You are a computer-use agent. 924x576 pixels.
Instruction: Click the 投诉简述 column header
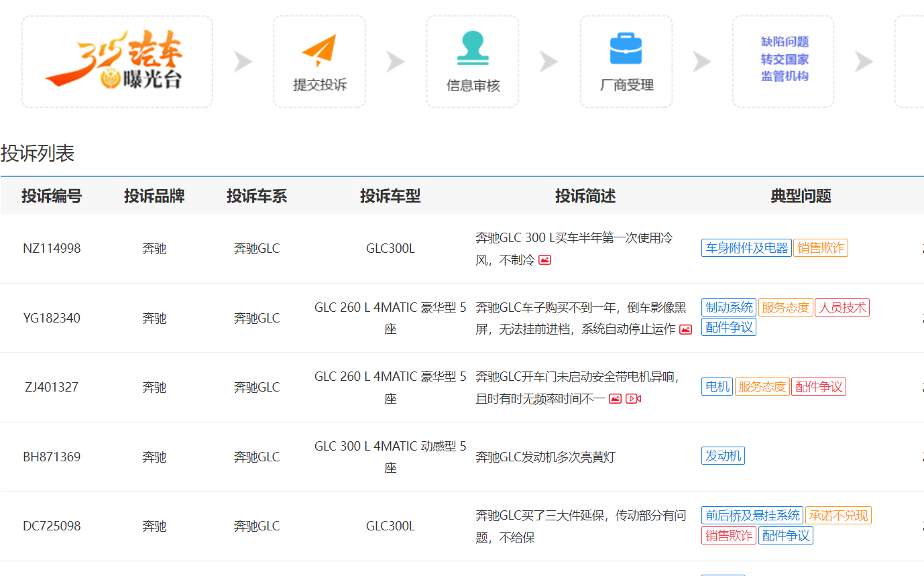pos(585,196)
